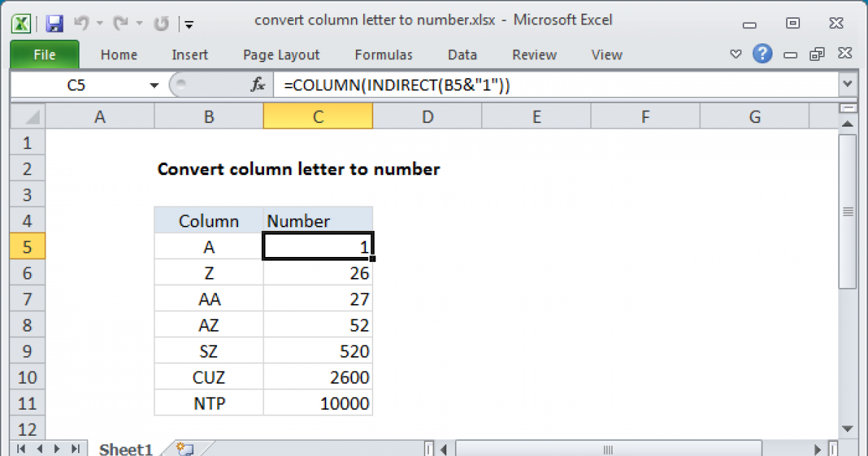Screen dimensions: 868x456
Task: Open the Insert Function (fx) dialog
Action: click(x=258, y=84)
